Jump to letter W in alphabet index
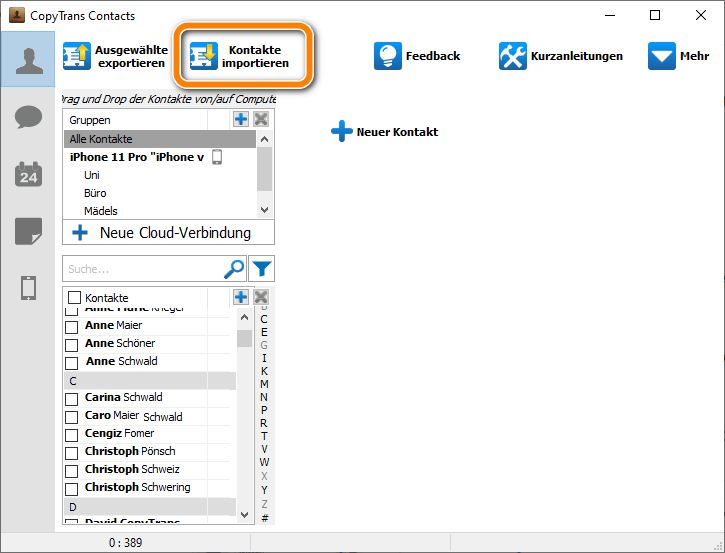725x553 pixels. [264, 462]
